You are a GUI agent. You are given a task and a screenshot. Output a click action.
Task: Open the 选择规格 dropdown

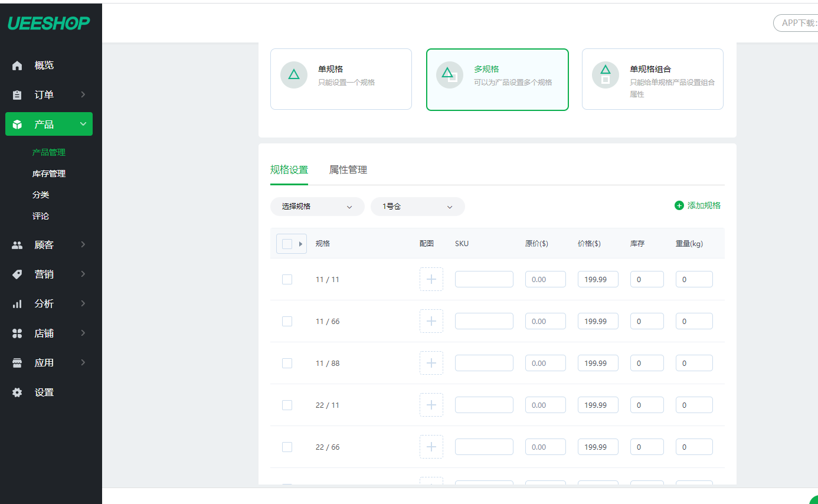coord(317,207)
